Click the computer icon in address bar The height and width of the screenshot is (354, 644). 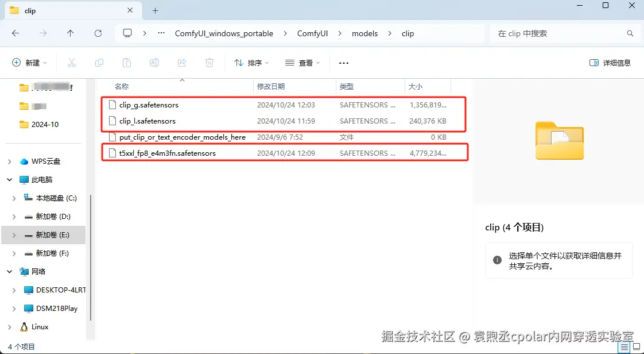tap(128, 33)
